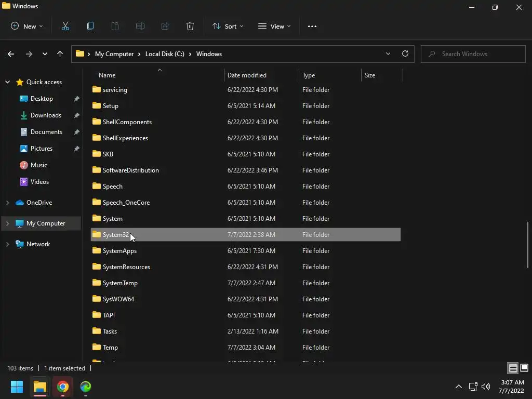
Task: Select Network in navigation pane
Action: pyautogui.click(x=38, y=244)
